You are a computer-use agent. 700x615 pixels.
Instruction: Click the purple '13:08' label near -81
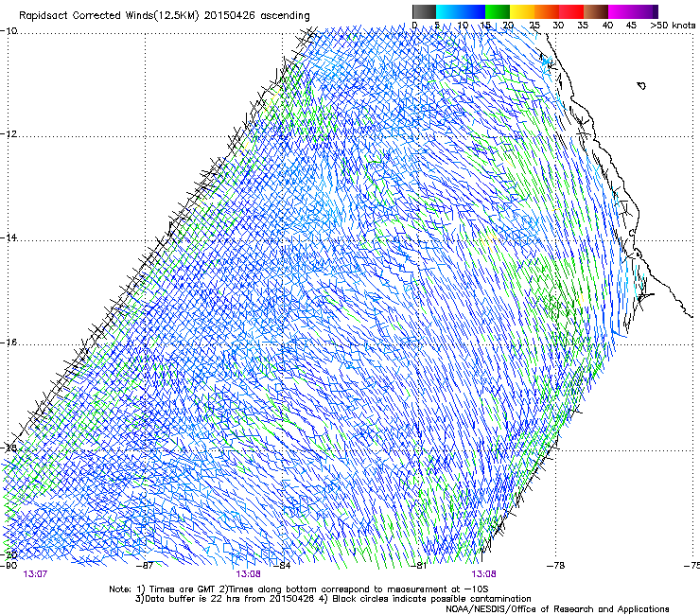click(484, 574)
